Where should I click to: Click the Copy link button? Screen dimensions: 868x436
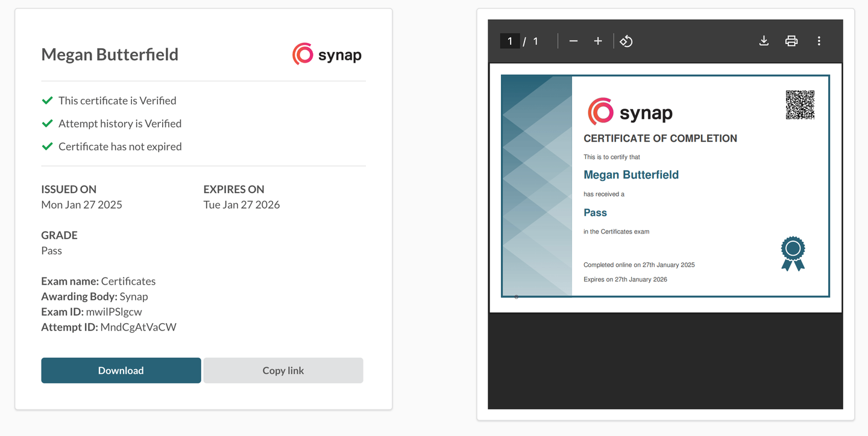pos(283,370)
